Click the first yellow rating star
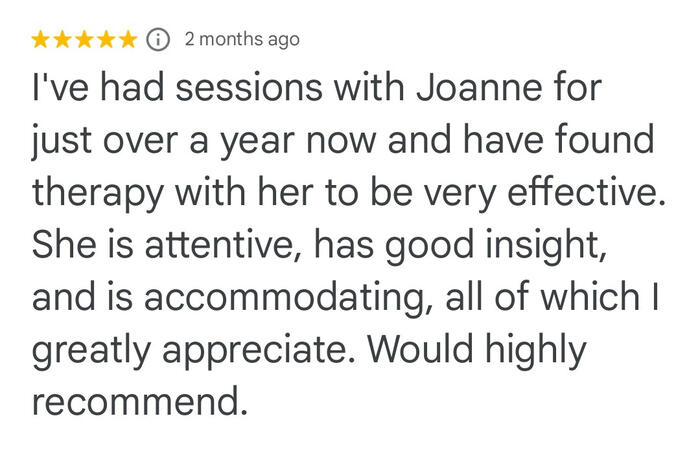Screen dimensions: 700x449 [x=41, y=40]
